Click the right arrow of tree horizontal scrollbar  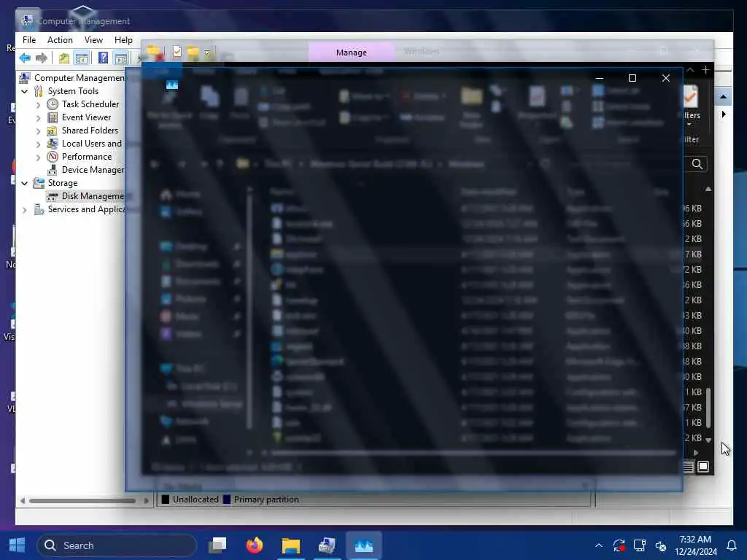(146, 500)
